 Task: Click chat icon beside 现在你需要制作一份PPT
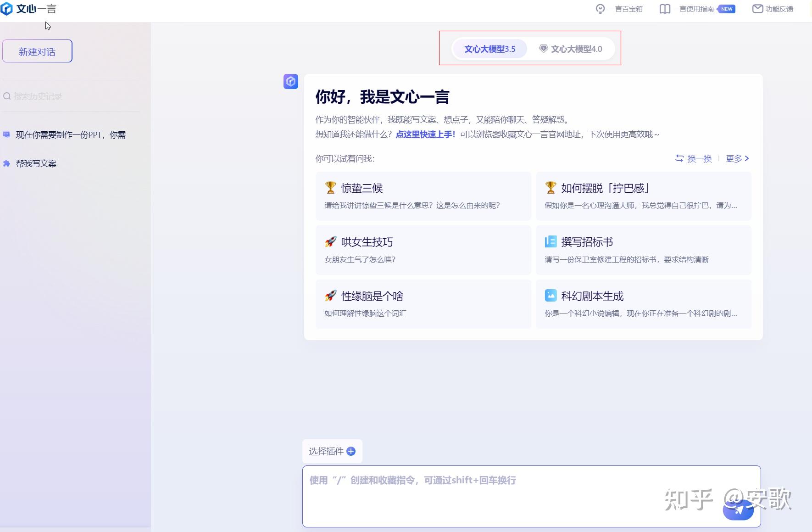point(6,134)
